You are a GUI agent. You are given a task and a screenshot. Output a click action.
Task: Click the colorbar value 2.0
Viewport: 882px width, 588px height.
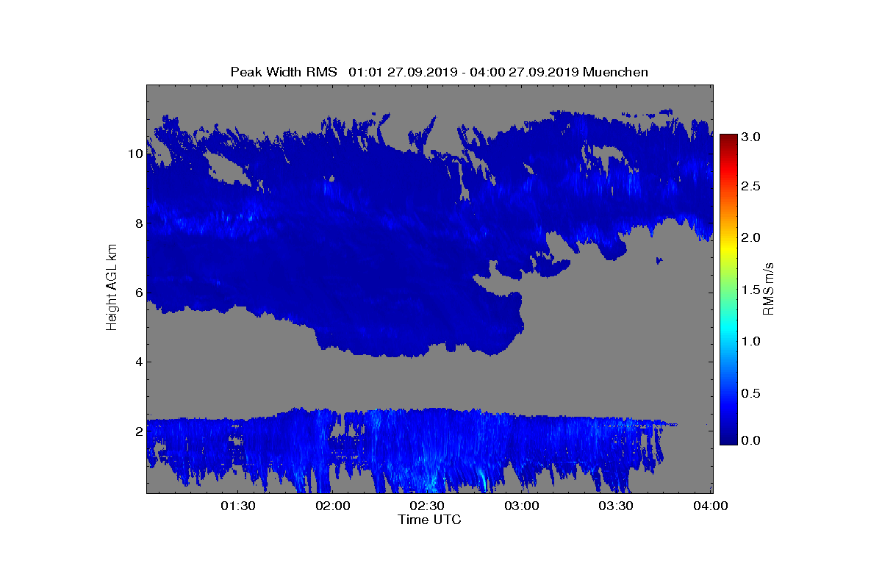point(752,237)
